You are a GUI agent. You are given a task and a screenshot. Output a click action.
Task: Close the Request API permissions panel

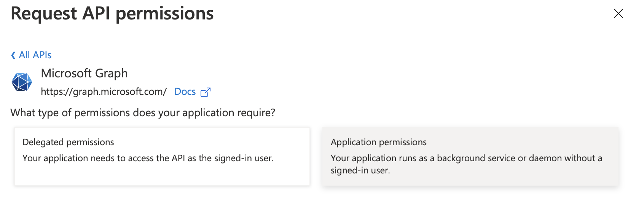(618, 13)
